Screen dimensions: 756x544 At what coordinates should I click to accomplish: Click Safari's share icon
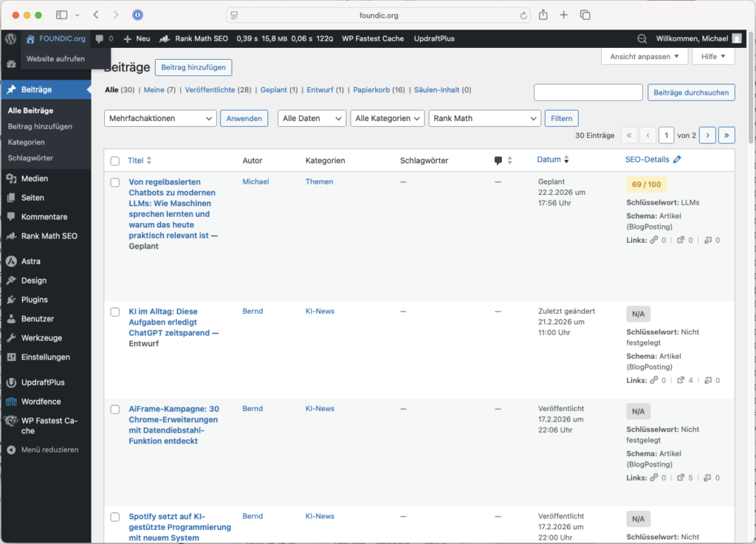543,15
